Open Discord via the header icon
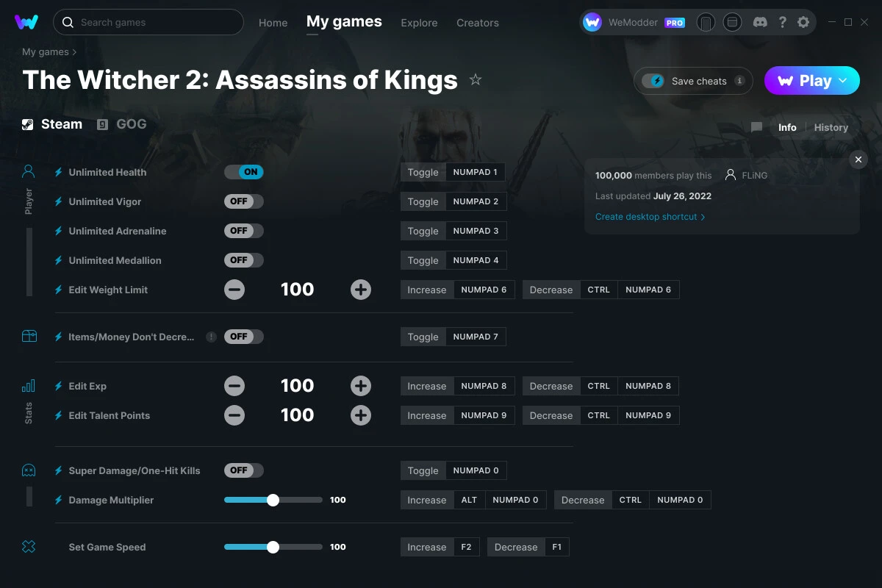Image resolution: width=882 pixels, height=588 pixels. (x=760, y=22)
